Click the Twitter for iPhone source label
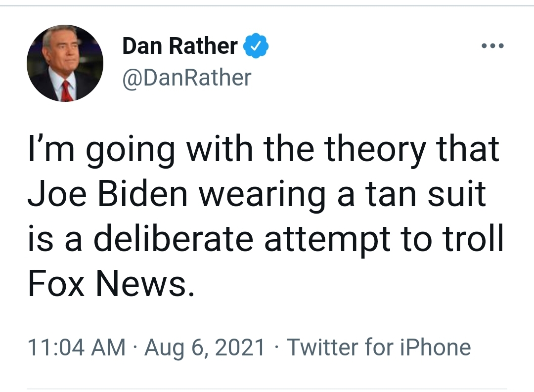This screenshot has width=534, height=392. coord(379,348)
